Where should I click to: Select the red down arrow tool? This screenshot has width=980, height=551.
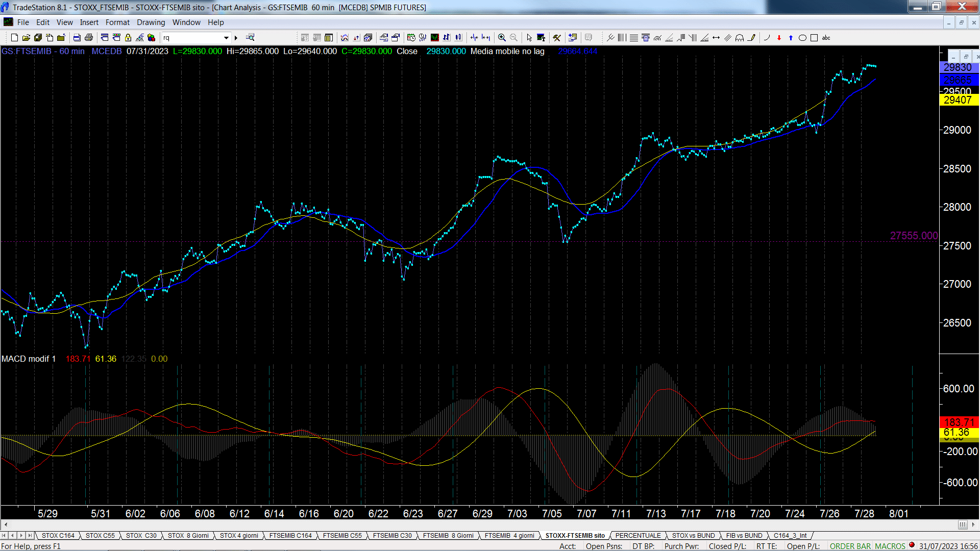(x=779, y=38)
